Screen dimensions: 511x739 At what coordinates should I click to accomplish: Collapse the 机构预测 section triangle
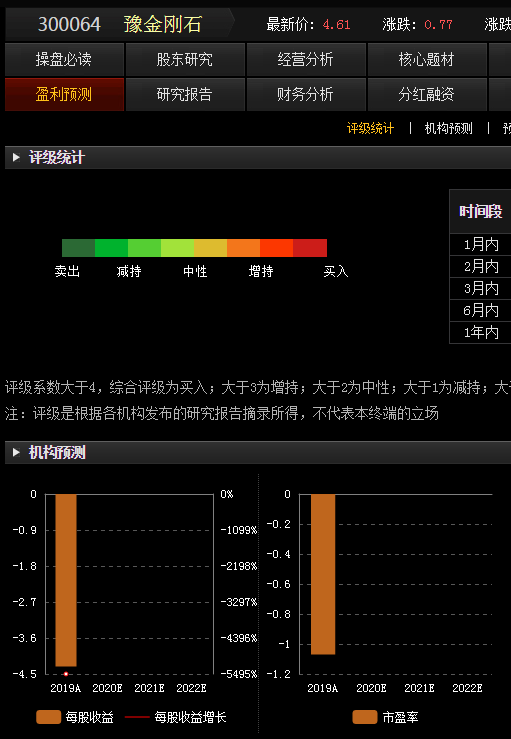click(16, 452)
